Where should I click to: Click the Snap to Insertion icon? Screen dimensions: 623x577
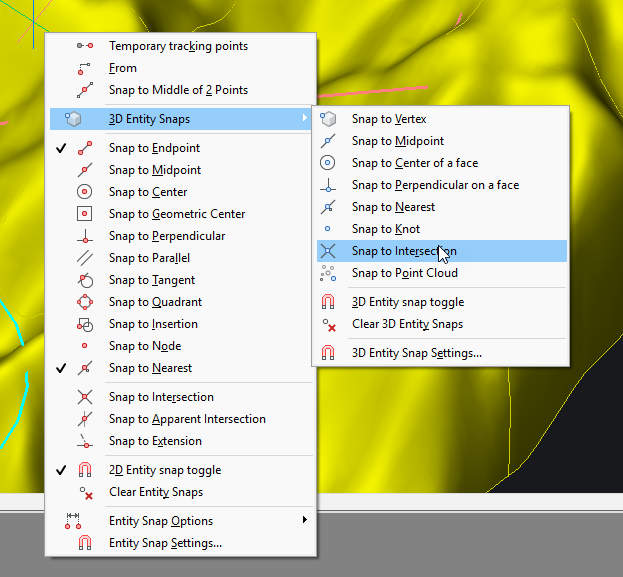click(85, 324)
